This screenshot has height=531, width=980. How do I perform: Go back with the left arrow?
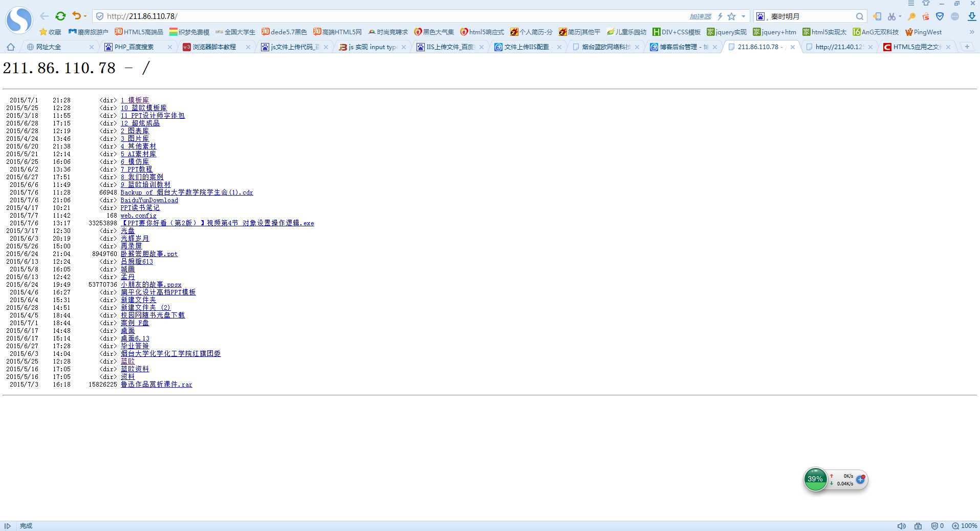click(45, 16)
